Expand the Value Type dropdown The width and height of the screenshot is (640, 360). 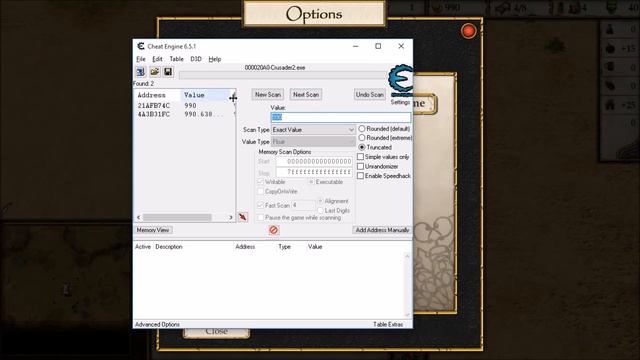pyautogui.click(x=313, y=142)
